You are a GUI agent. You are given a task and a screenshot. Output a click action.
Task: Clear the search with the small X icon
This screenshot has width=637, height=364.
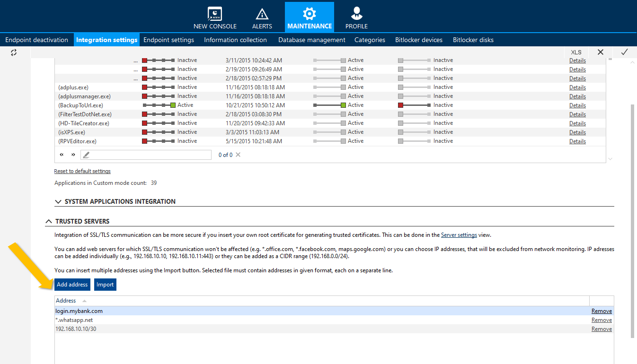[x=238, y=155]
